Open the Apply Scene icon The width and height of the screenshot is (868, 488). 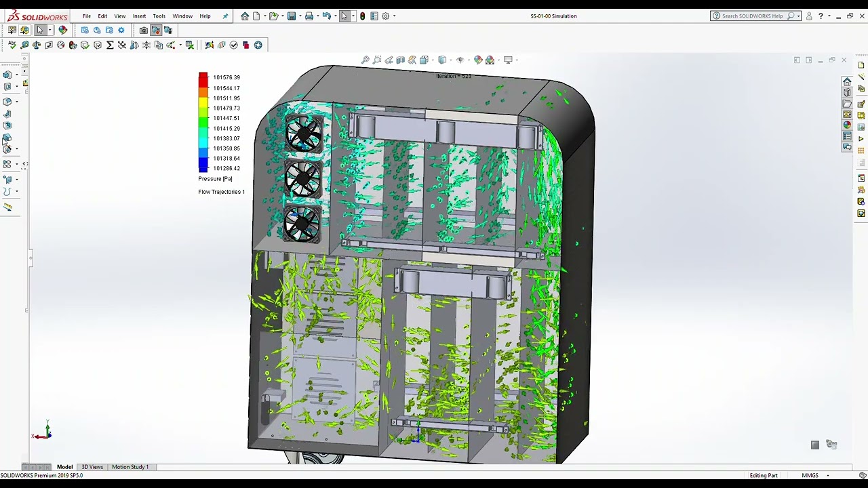click(490, 60)
